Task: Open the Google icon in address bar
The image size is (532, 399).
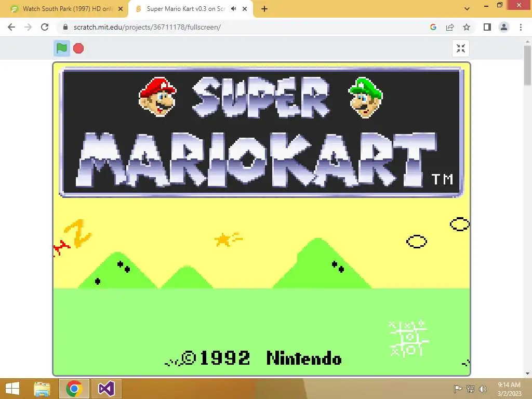Action: [x=433, y=27]
